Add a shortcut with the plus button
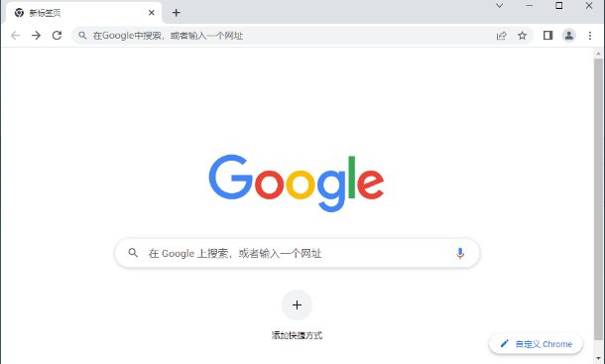605x364 pixels. coord(297,304)
